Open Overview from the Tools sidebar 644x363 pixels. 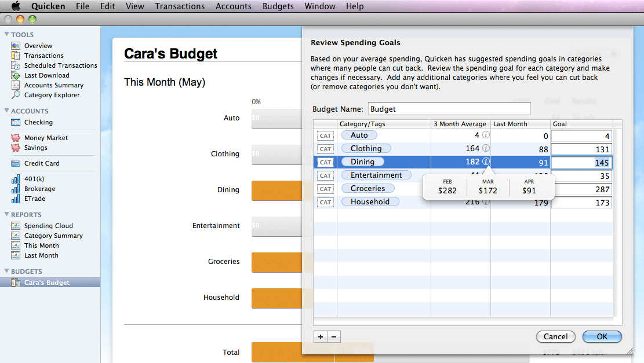coord(38,46)
